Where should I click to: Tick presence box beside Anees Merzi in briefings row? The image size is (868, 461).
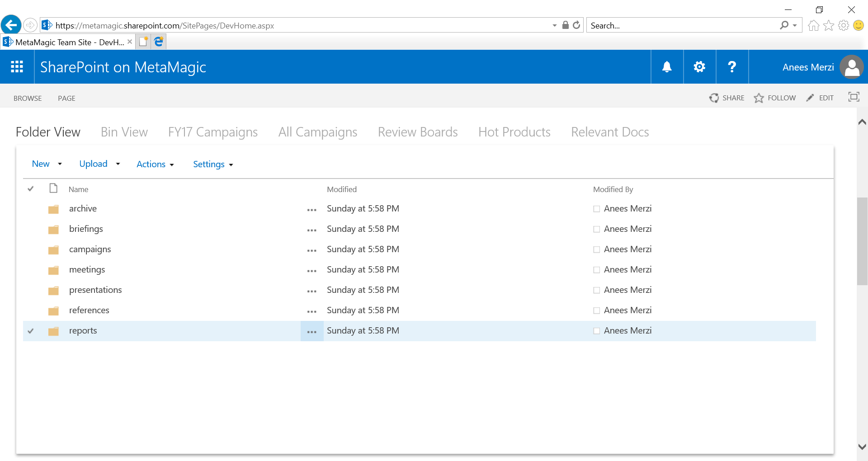point(597,229)
